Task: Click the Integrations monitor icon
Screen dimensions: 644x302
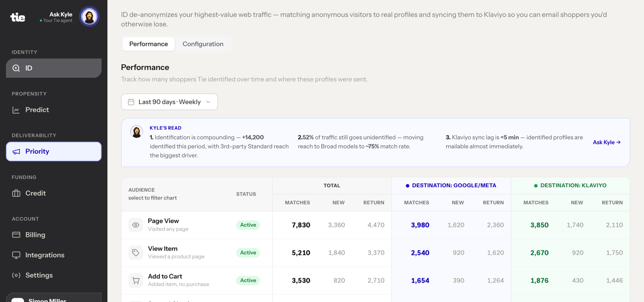Action: tap(16, 255)
